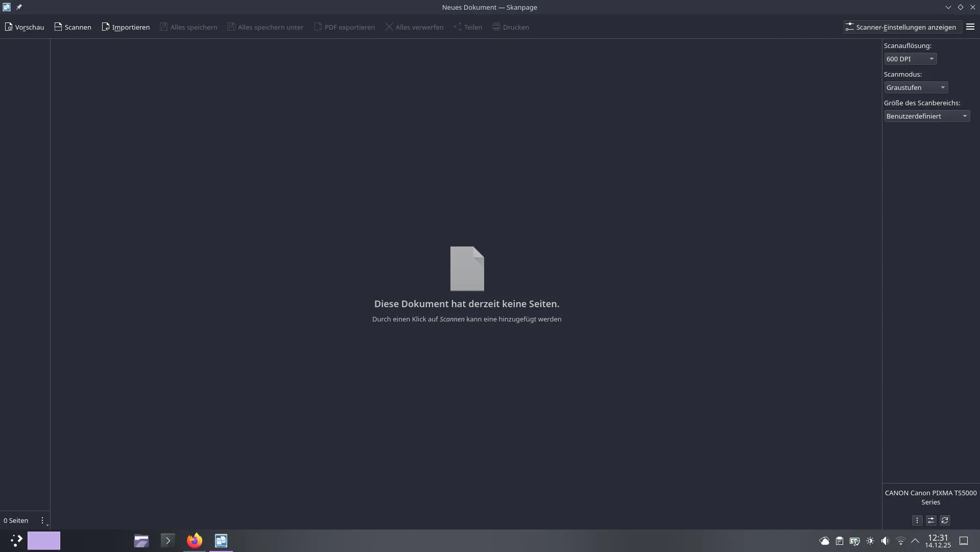Reload scanner devices with refresh icon
The width and height of the screenshot is (980, 552).
coord(945,520)
